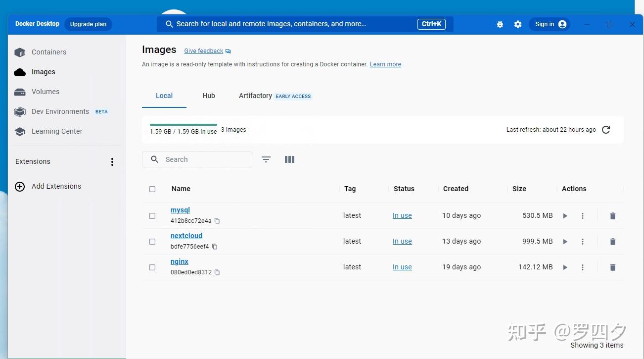Open the Dev Environments box icon
This screenshot has width=644, height=359.
point(20,112)
